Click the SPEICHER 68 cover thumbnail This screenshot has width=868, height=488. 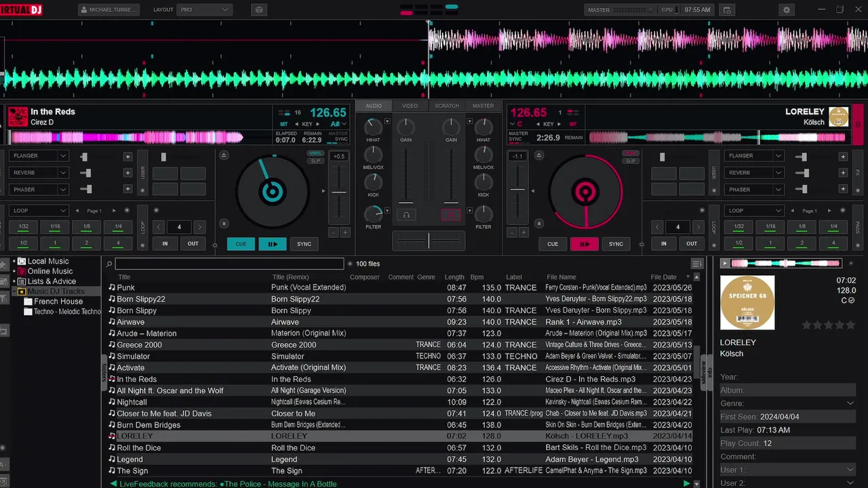[x=747, y=302]
